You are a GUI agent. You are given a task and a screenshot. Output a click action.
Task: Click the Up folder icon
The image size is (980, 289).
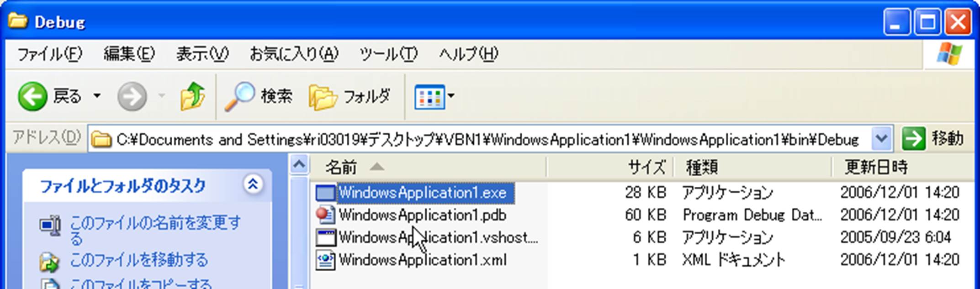pos(192,96)
